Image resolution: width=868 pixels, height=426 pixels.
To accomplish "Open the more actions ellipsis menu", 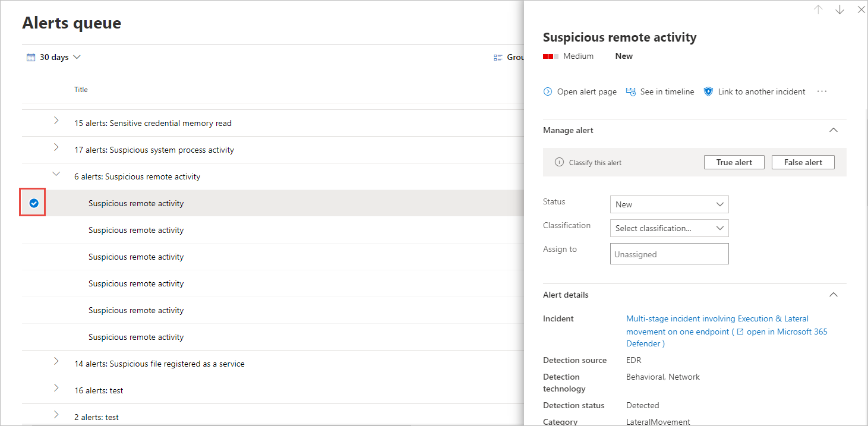I will (822, 91).
